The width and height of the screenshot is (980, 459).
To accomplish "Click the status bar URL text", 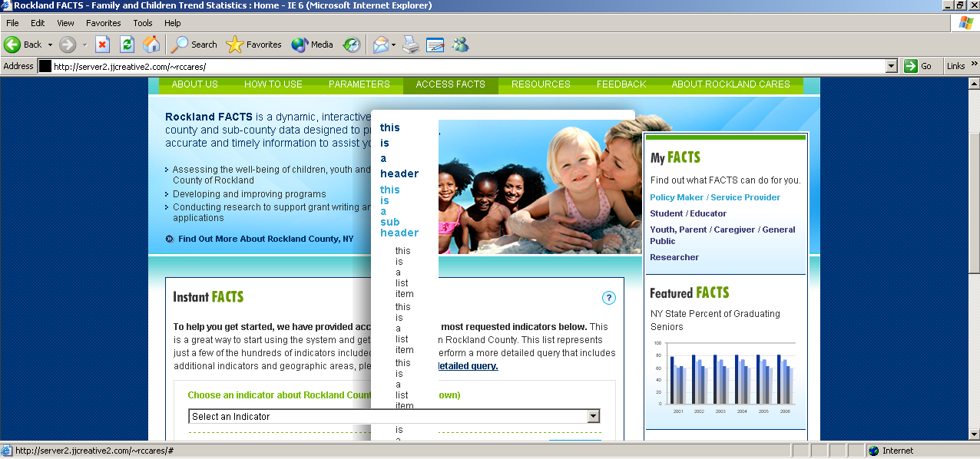I will [x=94, y=451].
